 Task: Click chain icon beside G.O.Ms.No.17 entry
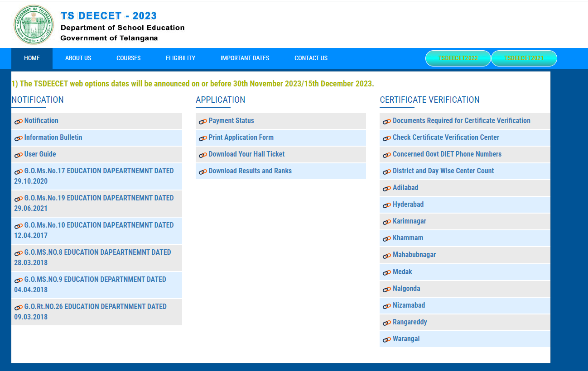tap(19, 171)
